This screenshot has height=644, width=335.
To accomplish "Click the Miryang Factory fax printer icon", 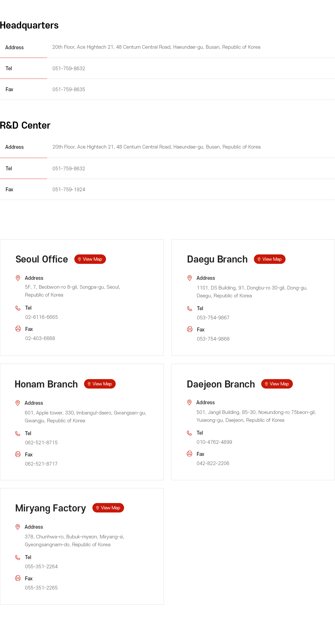I will [18, 578].
